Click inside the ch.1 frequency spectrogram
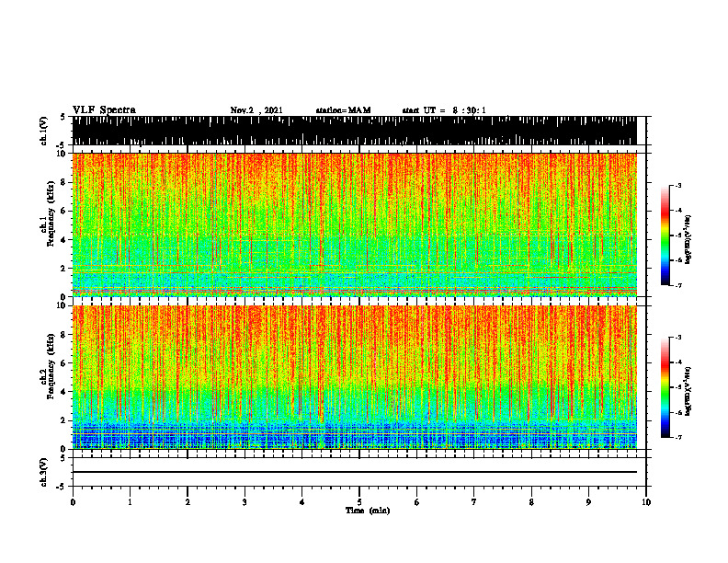The image size is (728, 563). point(355,224)
